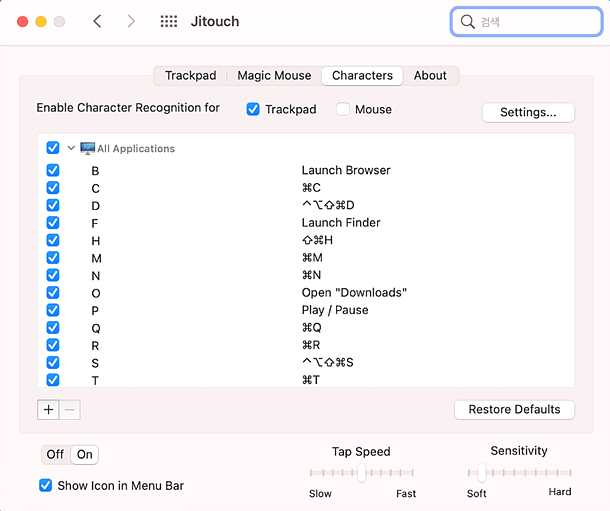Select the ⌘Q action for Q

pyautogui.click(x=312, y=328)
